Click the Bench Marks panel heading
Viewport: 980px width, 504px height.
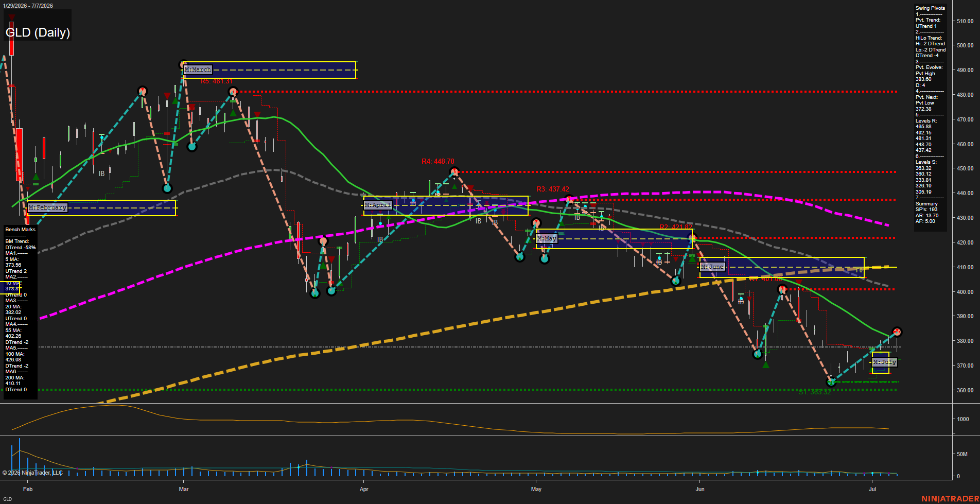pyautogui.click(x=20, y=230)
